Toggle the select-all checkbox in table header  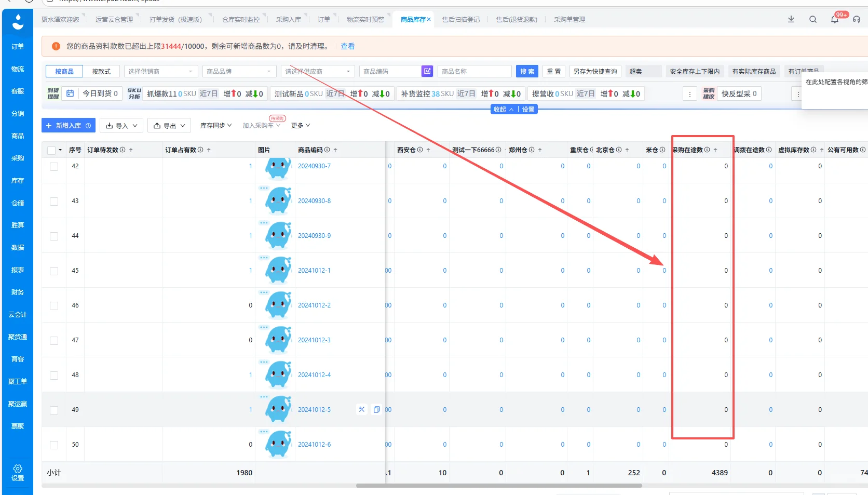click(x=51, y=150)
